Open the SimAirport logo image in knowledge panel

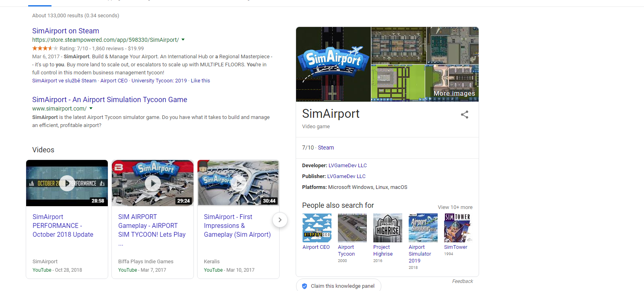(333, 64)
